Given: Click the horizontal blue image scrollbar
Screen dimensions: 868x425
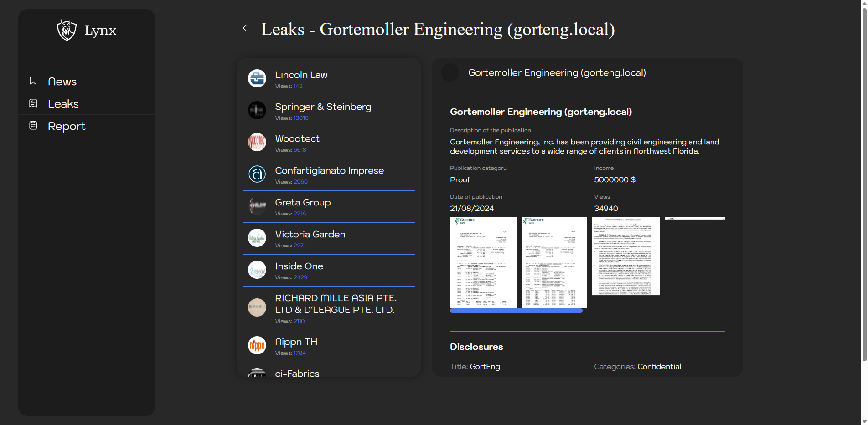Looking at the screenshot, I should [516, 311].
